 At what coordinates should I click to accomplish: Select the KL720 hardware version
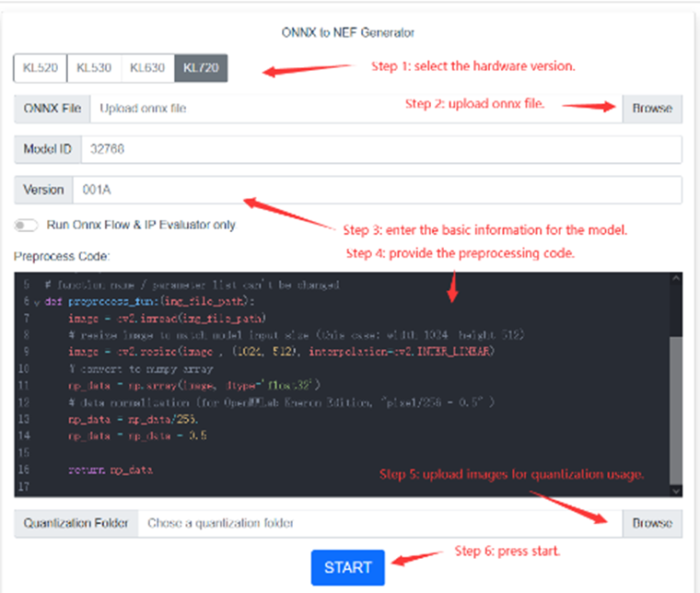pos(201,68)
